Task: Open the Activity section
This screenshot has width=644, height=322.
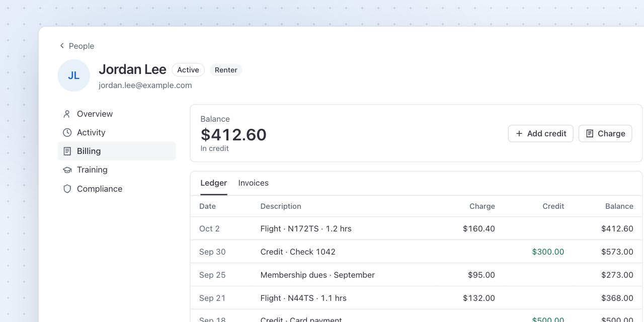Action: click(117, 133)
